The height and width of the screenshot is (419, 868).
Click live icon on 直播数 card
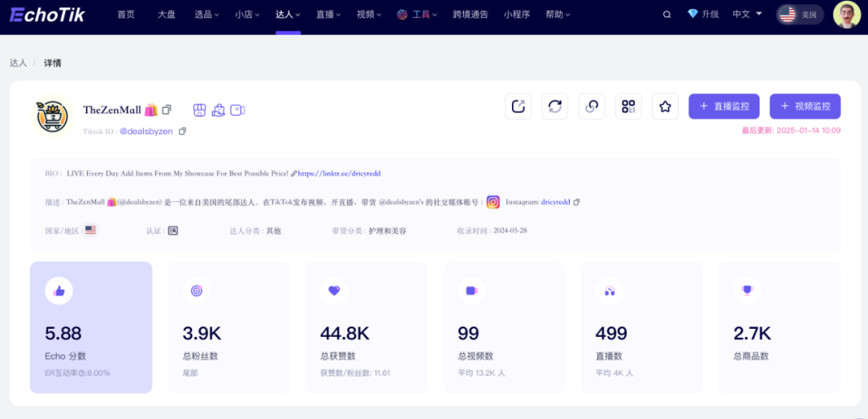pos(609,290)
